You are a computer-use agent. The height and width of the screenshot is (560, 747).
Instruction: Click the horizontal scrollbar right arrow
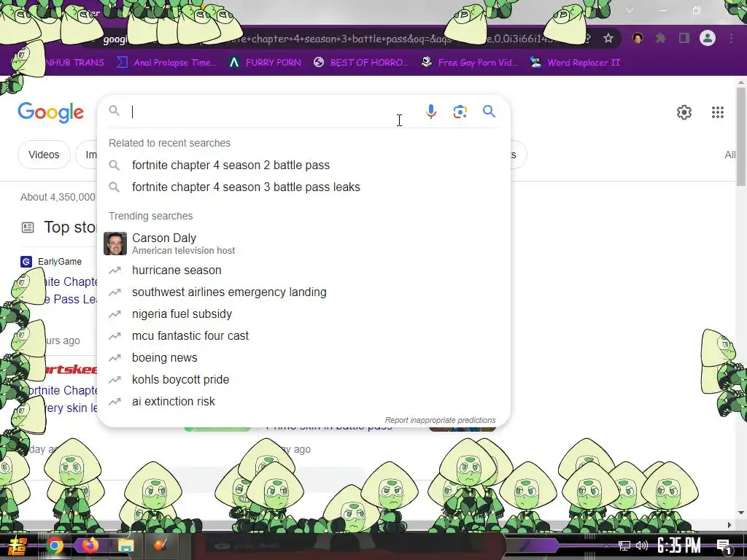click(x=729, y=525)
